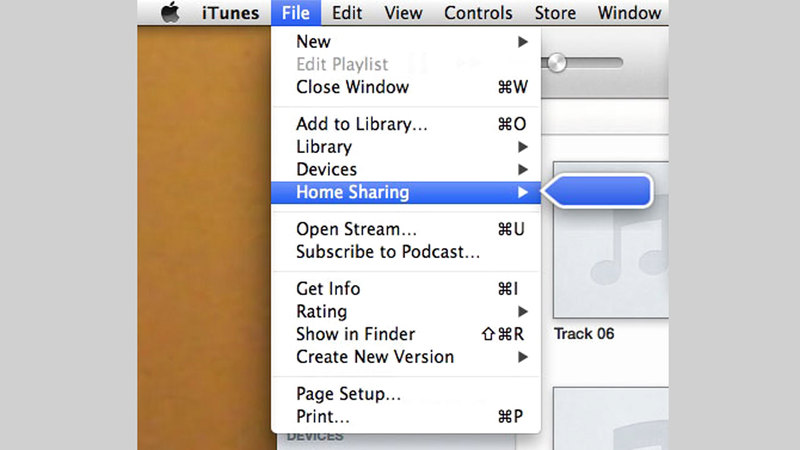The image size is (800, 450).
Task: Expand the Library submenu
Action: [x=324, y=147]
